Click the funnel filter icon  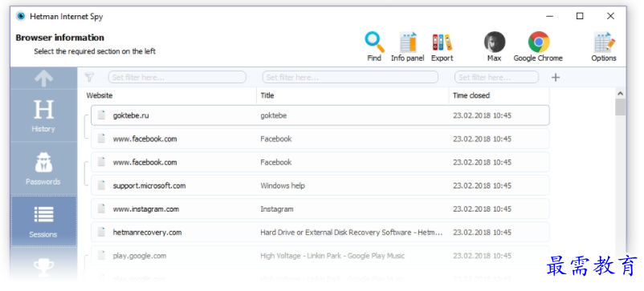89,77
